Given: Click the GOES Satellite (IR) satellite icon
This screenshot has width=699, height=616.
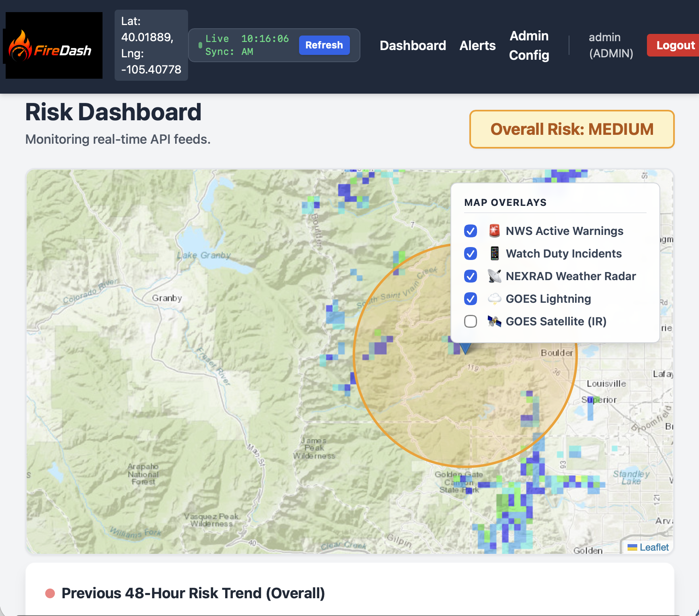Looking at the screenshot, I should tap(494, 321).
